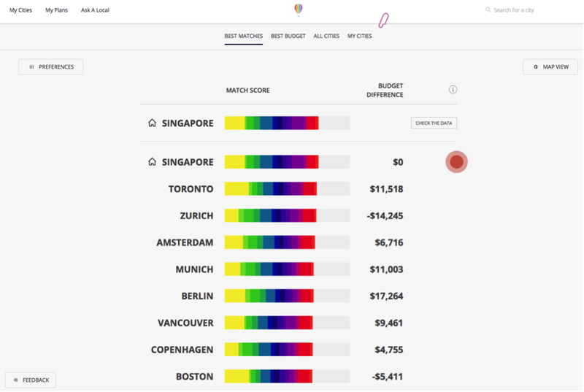Click the hot air balloon logo

[299, 9]
